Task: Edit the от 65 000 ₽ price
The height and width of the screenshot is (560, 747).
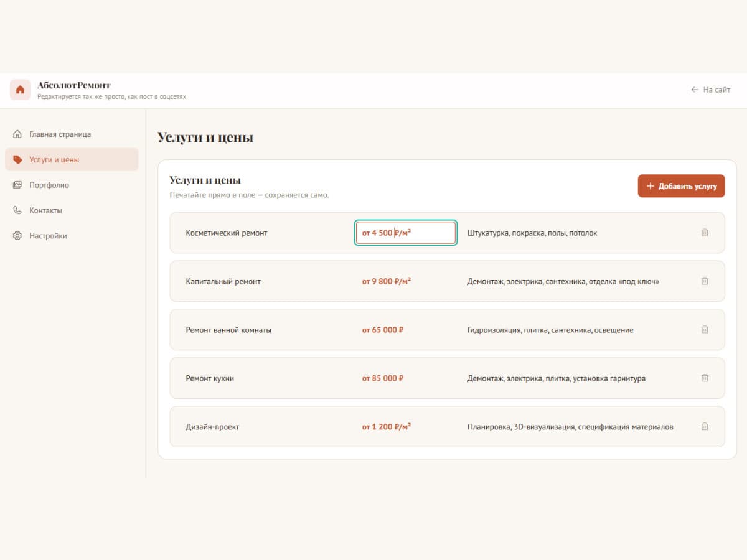Action: click(383, 330)
